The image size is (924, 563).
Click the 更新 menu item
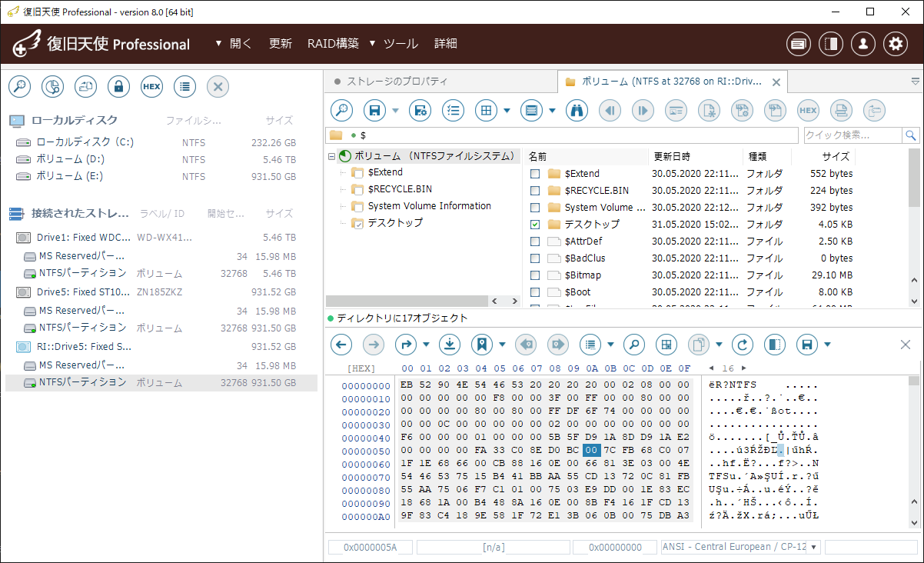tap(281, 43)
